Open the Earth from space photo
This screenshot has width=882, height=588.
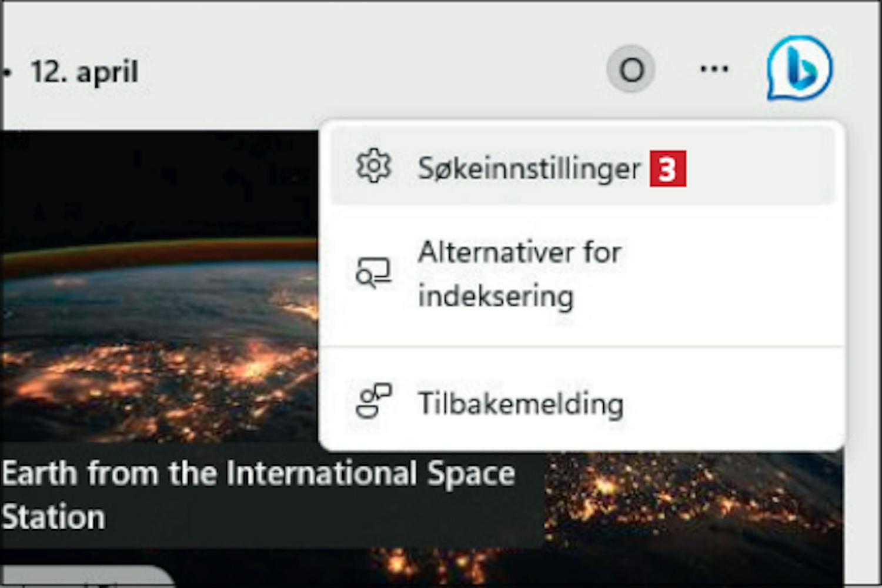159,329
